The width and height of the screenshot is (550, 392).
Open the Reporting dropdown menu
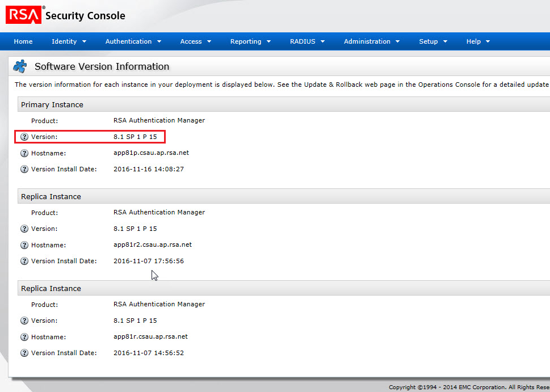click(x=250, y=41)
